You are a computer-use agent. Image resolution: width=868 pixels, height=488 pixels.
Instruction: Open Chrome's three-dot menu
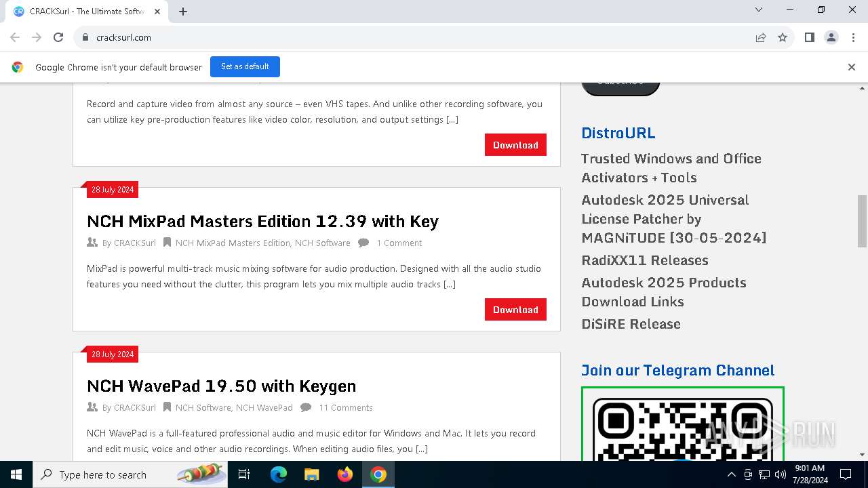[x=852, y=37]
